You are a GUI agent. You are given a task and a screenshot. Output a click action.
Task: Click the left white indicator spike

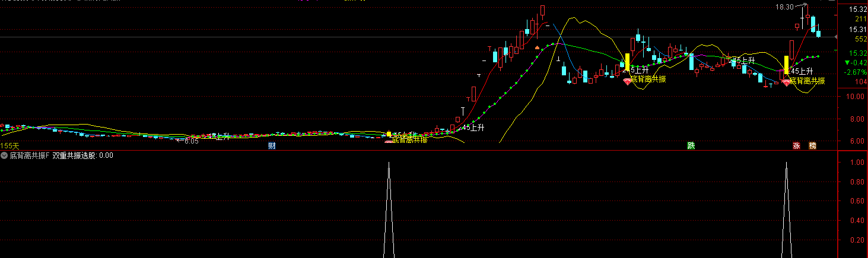389,209
